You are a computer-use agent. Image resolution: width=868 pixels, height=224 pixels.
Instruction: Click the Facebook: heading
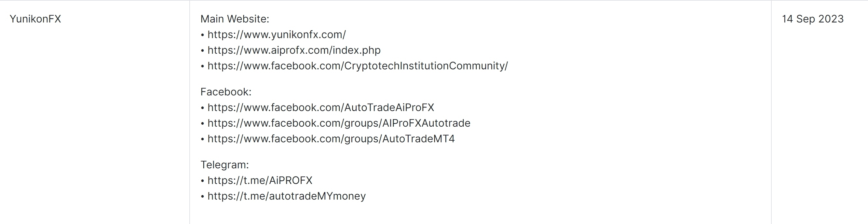[x=226, y=92]
